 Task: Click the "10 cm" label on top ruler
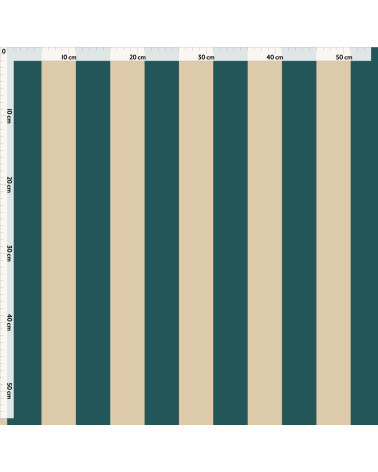point(69,57)
